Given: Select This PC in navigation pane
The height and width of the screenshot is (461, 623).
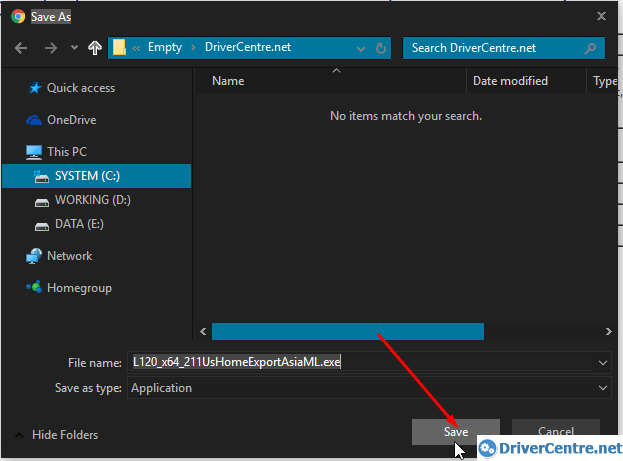Looking at the screenshot, I should coord(67,152).
